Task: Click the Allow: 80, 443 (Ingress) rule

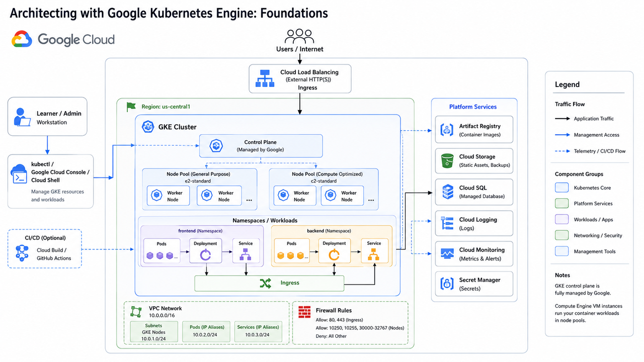Action: [x=339, y=320]
